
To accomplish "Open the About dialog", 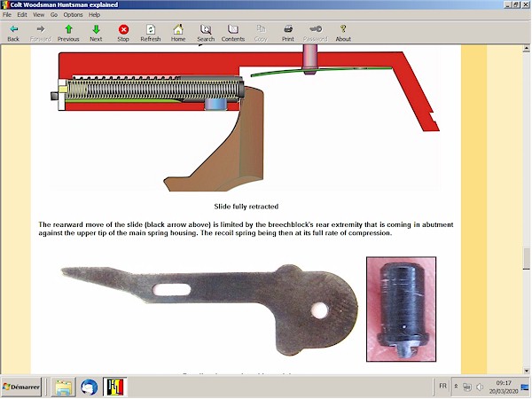I will tap(343, 33).
